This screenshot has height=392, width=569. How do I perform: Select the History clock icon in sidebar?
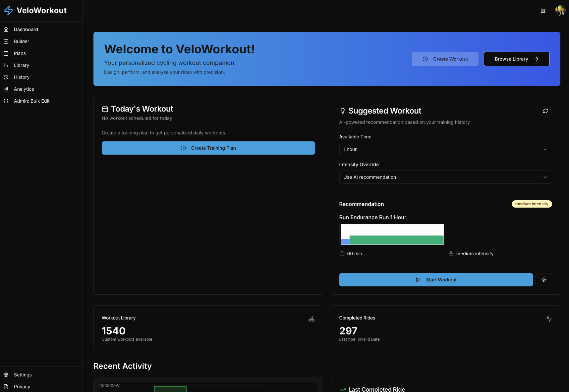[6, 77]
